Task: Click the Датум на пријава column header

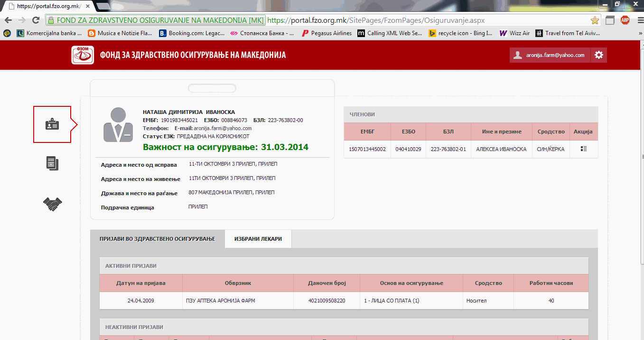Action: pyautogui.click(x=141, y=283)
